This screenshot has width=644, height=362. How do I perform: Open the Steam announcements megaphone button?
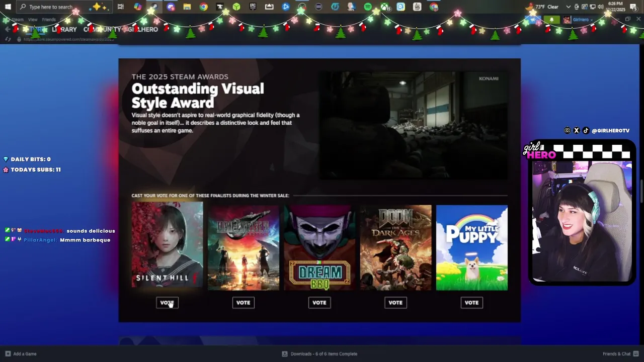[x=533, y=20]
